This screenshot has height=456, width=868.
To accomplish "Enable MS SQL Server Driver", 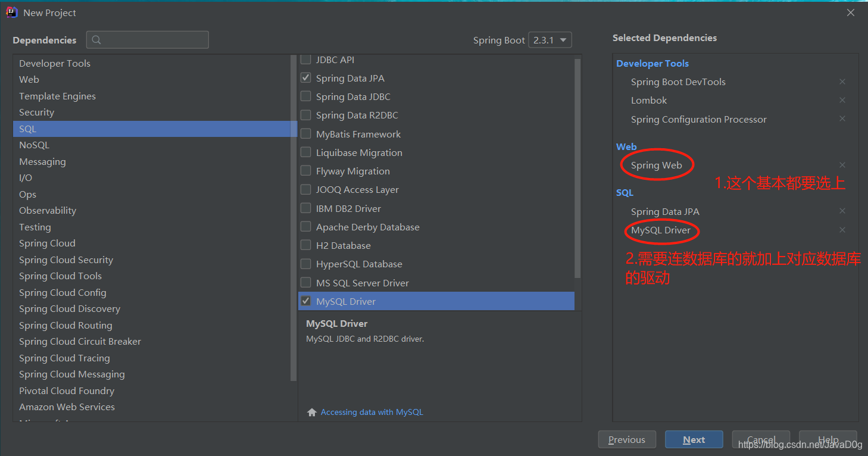I will [x=305, y=283].
